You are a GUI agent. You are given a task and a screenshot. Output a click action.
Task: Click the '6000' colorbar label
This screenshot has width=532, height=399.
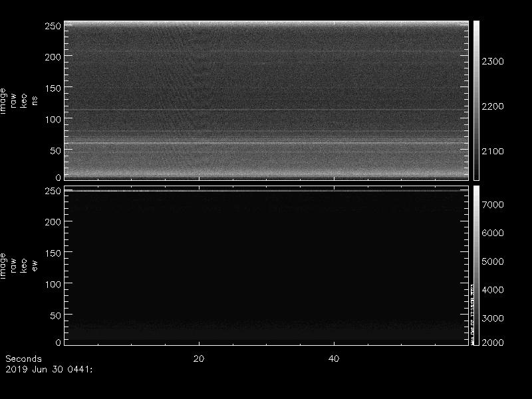pos(493,233)
